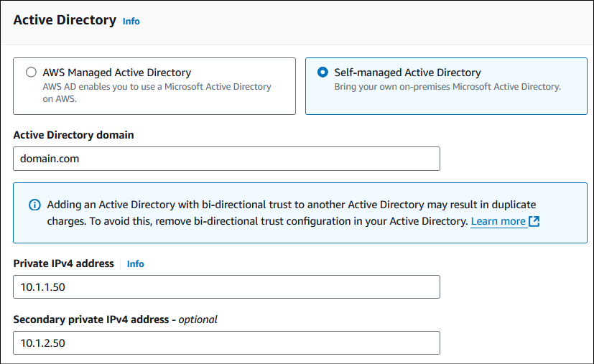Open the Info link next to Private IPv4 address
This screenshot has width=594, height=364.
(x=135, y=264)
